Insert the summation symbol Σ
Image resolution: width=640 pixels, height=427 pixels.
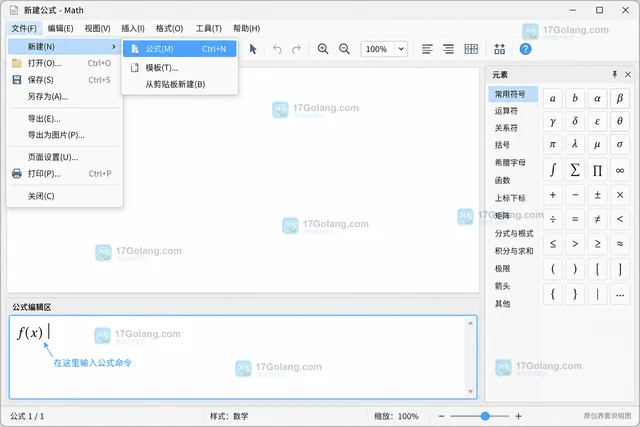pyautogui.click(x=575, y=170)
